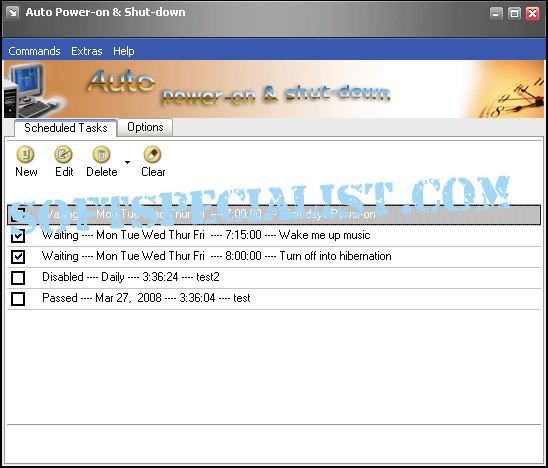Click the title bar application icon
548x468 pixels.
click(13, 13)
